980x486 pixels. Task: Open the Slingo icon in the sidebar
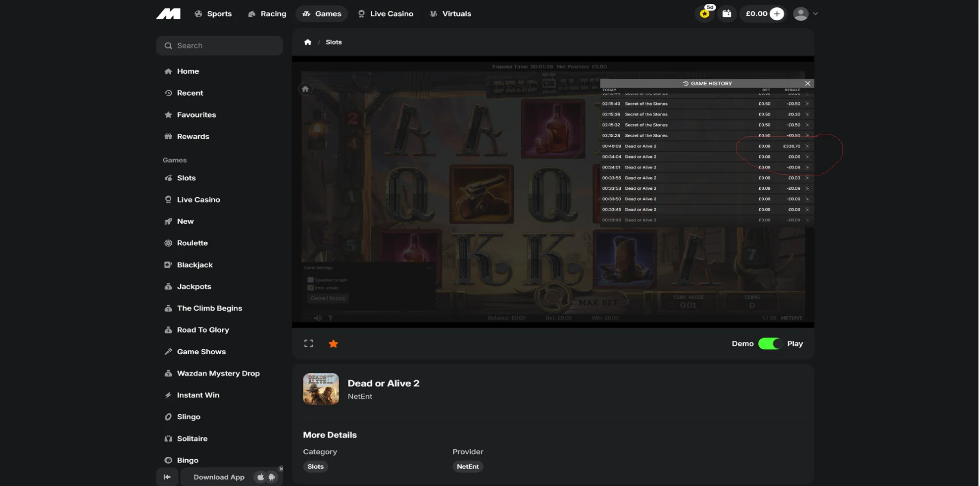coord(168,417)
